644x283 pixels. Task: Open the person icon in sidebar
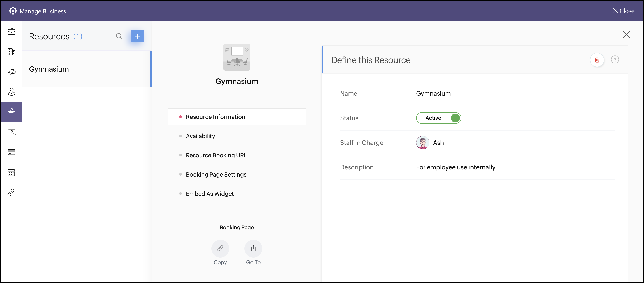tap(11, 92)
